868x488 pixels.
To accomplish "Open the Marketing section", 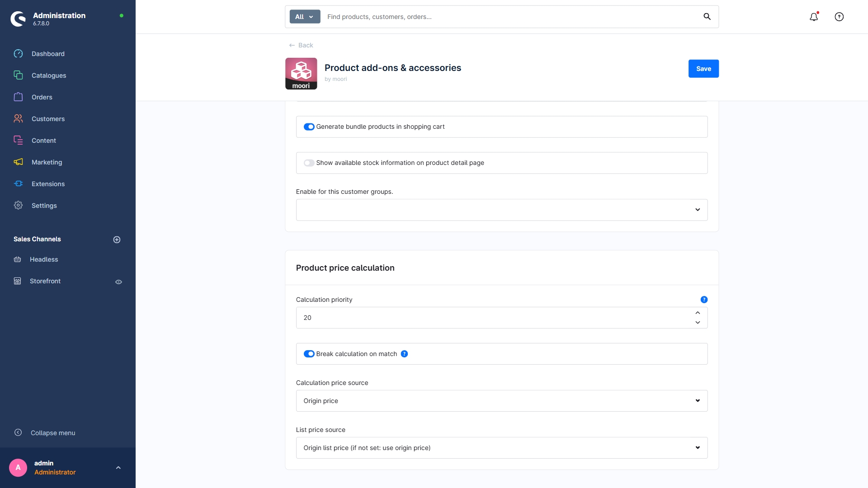I will (47, 162).
